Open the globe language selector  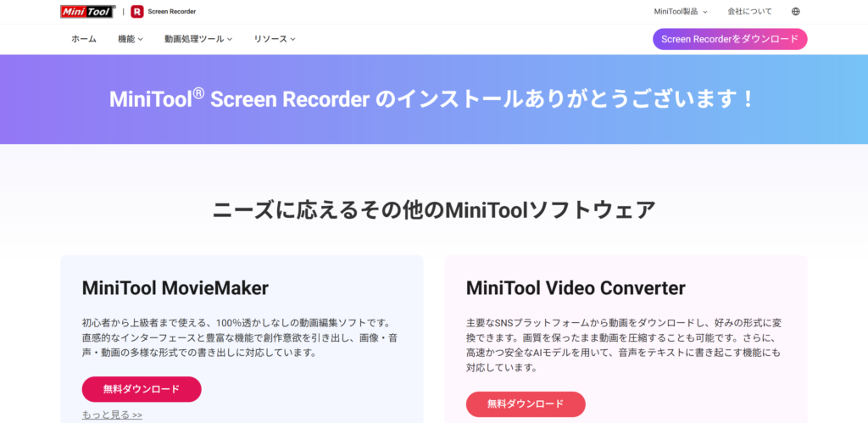pyautogui.click(x=795, y=12)
